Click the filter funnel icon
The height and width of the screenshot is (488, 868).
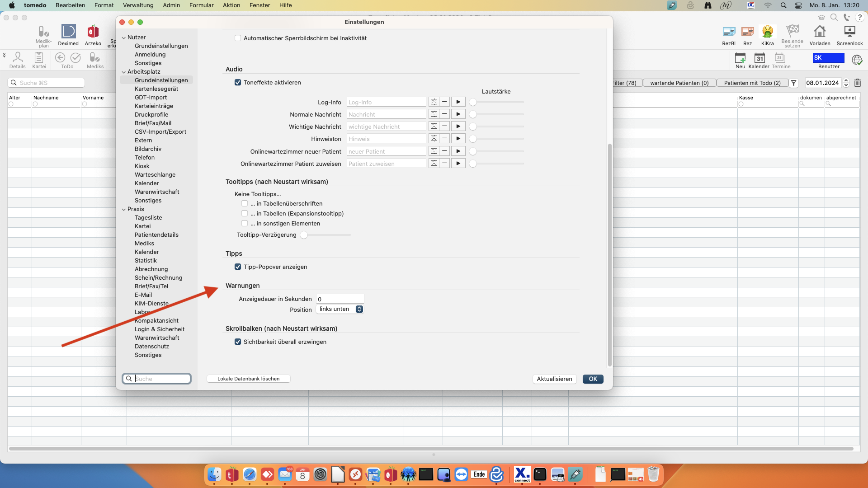[793, 83]
